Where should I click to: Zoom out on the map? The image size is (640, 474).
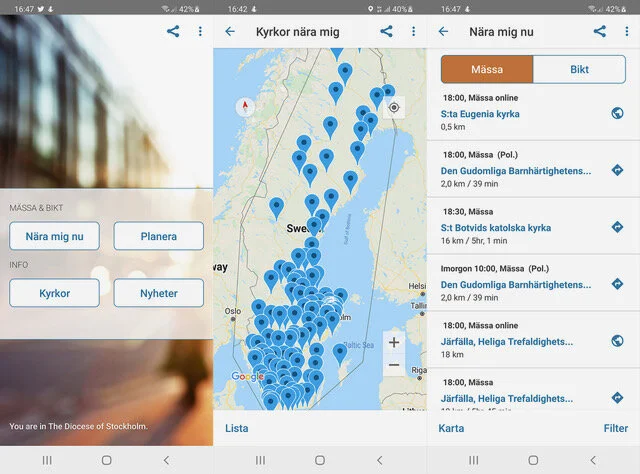coord(394,365)
